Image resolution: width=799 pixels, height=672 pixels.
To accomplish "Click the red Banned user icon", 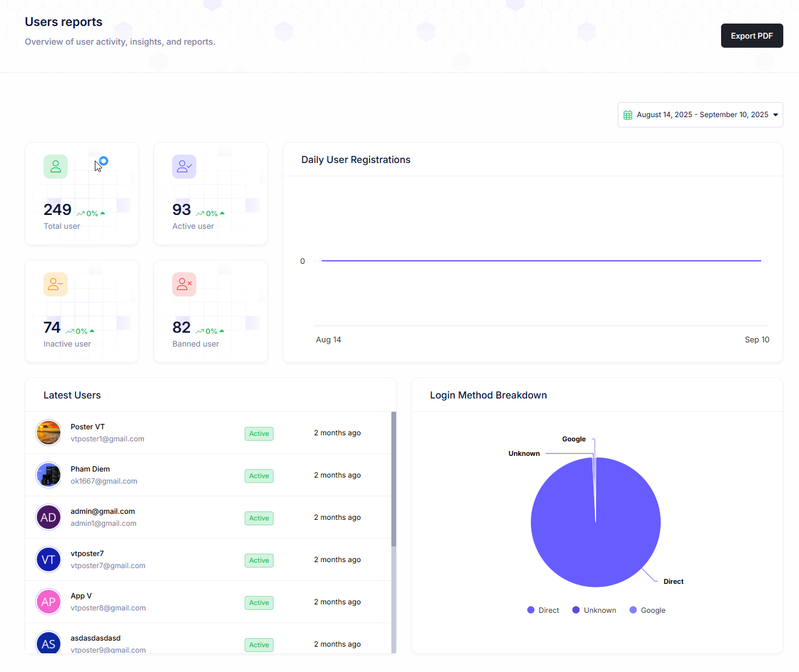I will [x=184, y=284].
